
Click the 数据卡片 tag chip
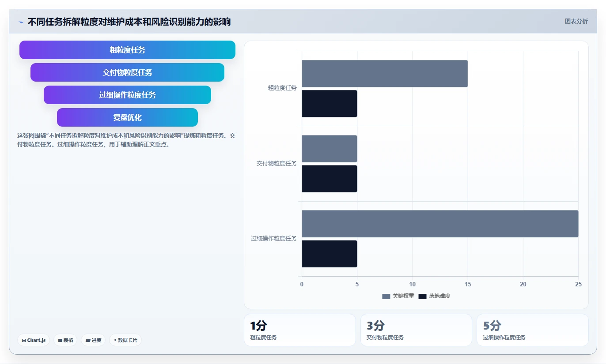pos(125,340)
